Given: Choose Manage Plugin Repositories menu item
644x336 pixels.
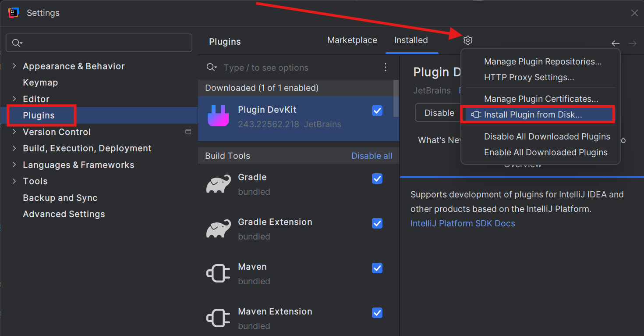Looking at the screenshot, I should 543,61.
